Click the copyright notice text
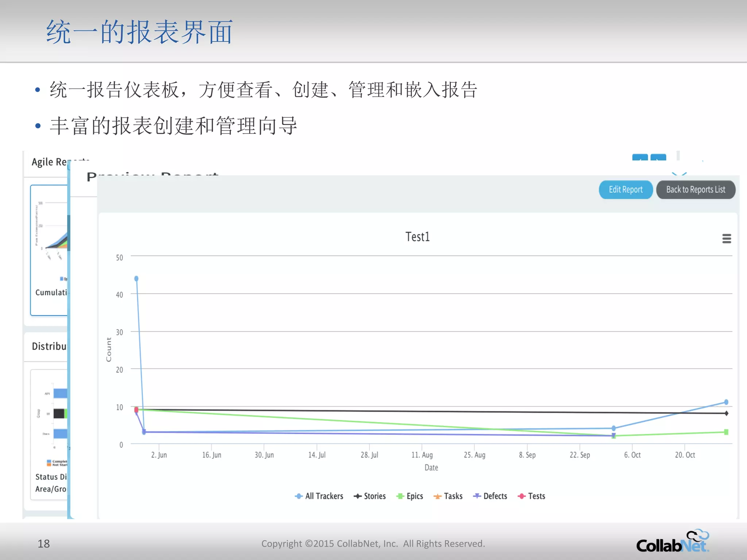The width and height of the screenshot is (747, 560). point(373,544)
